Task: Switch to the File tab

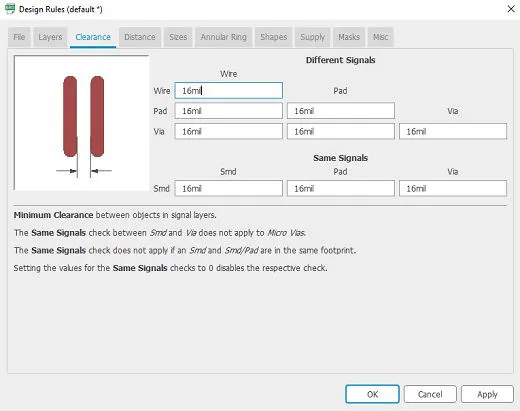Action: [19, 37]
